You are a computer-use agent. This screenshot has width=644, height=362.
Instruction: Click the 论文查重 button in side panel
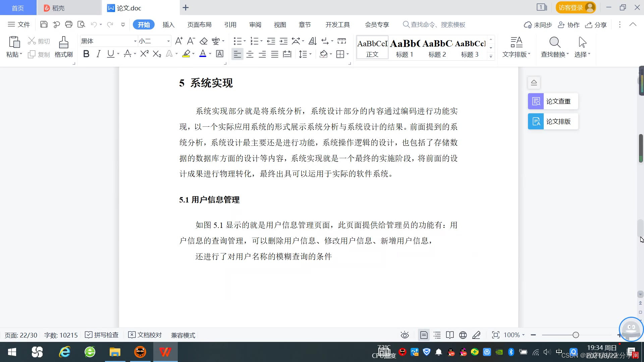coord(553,101)
